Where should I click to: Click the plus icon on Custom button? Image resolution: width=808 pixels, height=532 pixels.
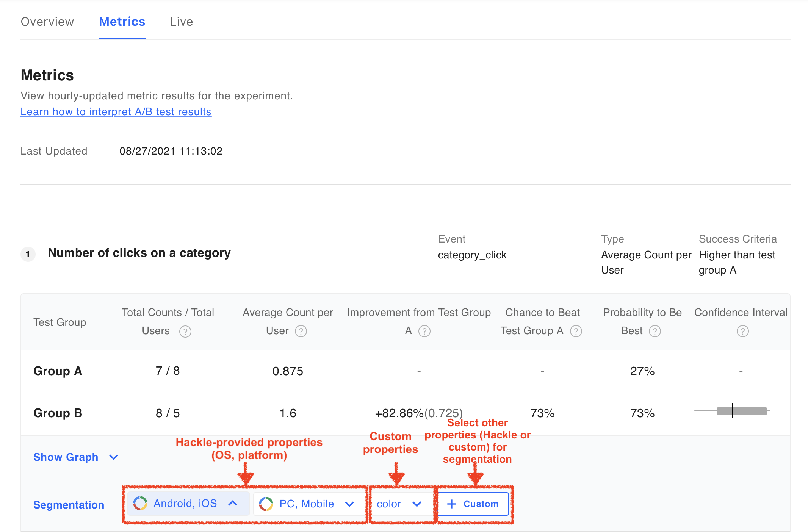click(451, 504)
